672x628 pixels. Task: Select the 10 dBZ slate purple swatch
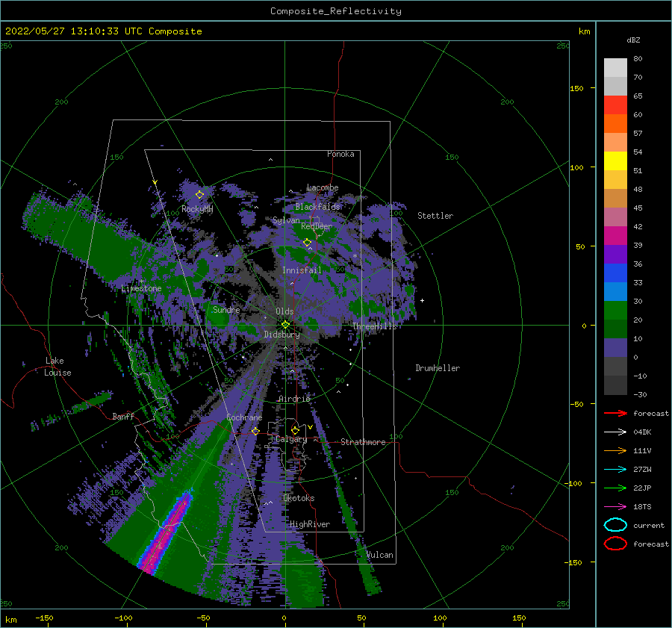click(615, 348)
